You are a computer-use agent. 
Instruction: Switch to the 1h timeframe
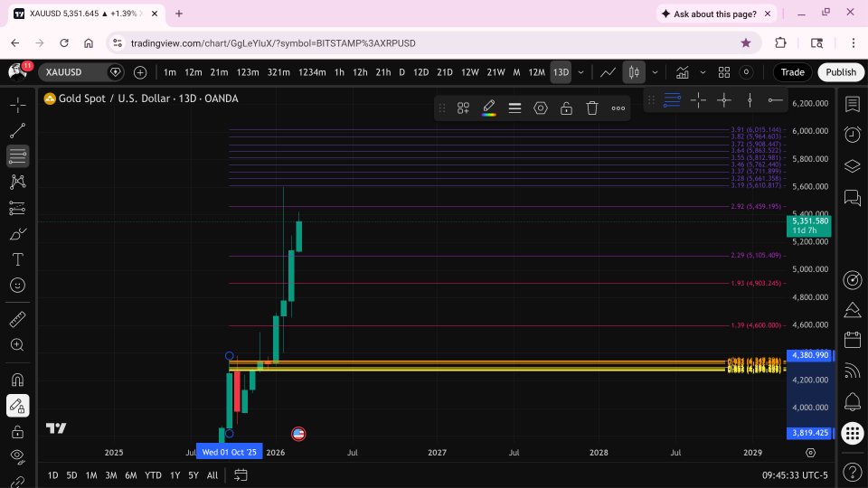tap(339, 72)
